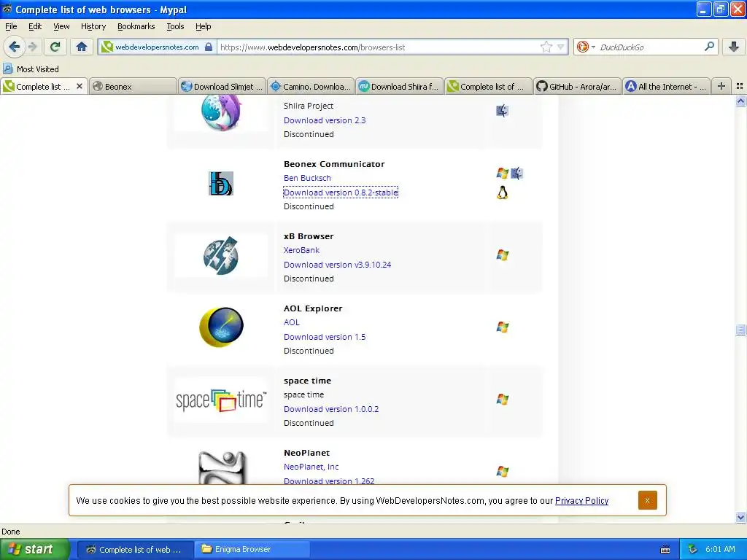Switch to the Beonex tab
The height and width of the screenshot is (560, 747).
coord(133,86)
